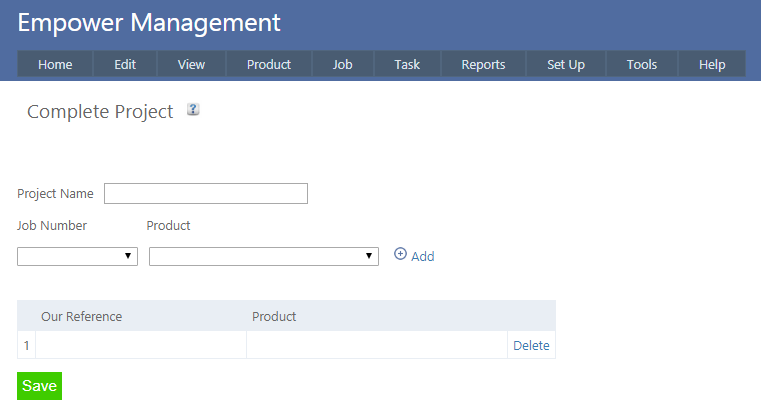Screen dimensions: 761x419
Task: Click the plus circle Add icon
Action: (401, 254)
